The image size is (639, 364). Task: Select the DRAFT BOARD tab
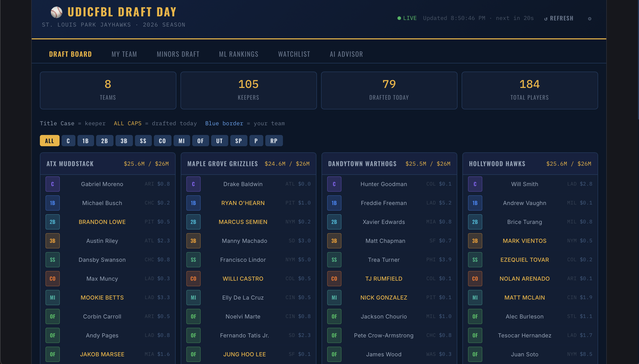click(70, 54)
